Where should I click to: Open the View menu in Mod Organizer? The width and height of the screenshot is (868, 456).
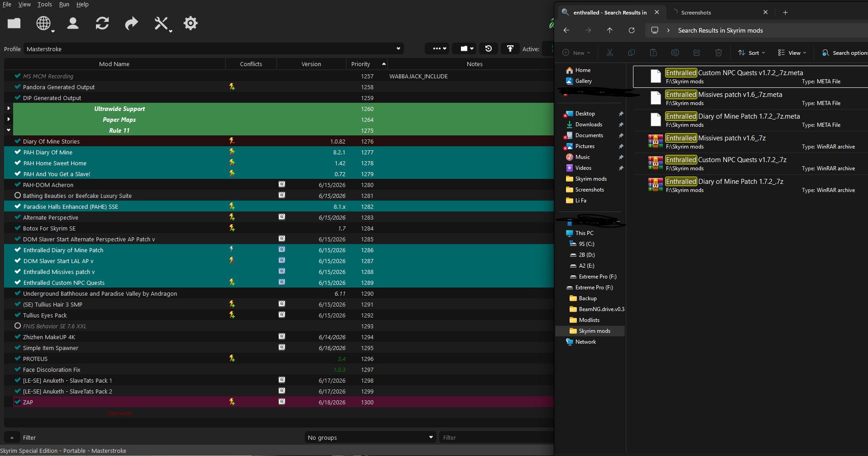[x=24, y=5]
